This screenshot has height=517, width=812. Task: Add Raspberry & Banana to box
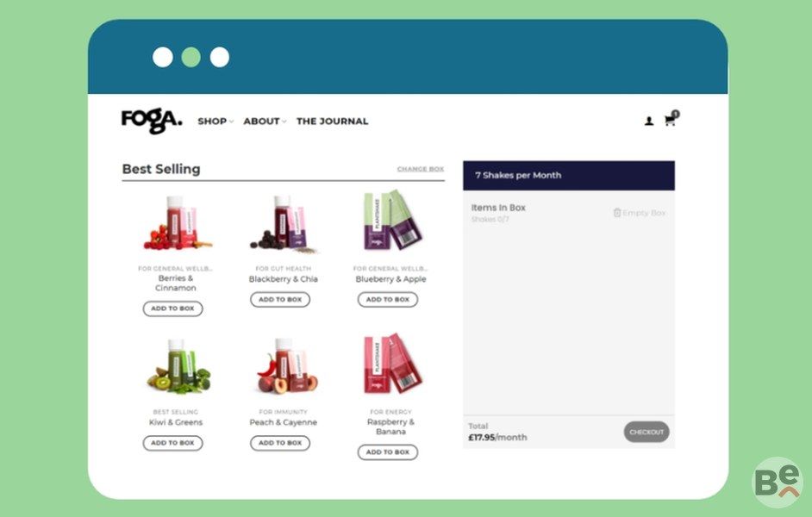(388, 452)
